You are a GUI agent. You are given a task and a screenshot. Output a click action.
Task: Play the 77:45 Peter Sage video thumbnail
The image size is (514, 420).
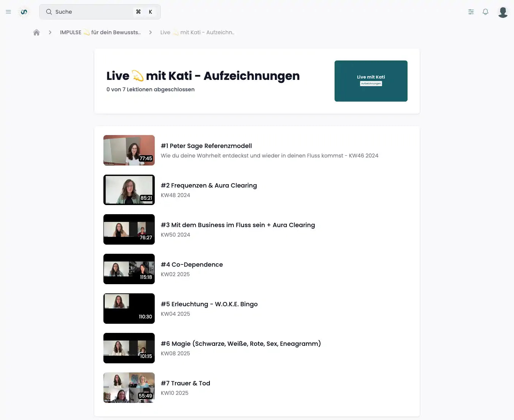coord(129,150)
